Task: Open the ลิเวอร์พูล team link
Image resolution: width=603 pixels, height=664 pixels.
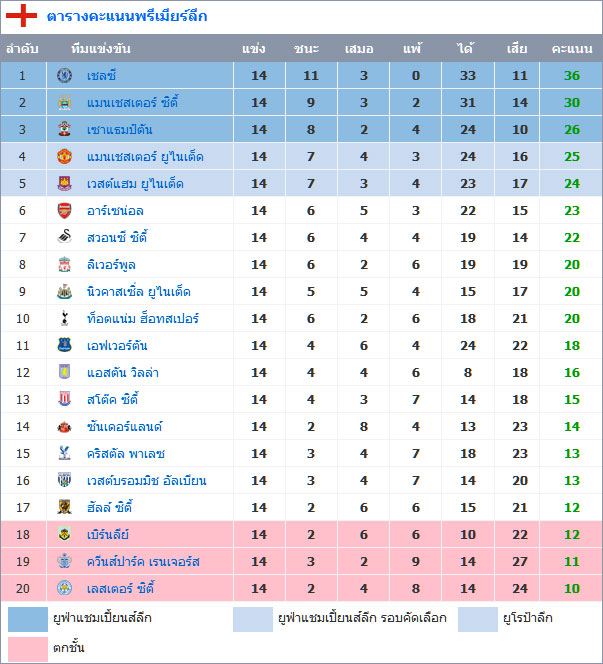Action: [x=111, y=265]
